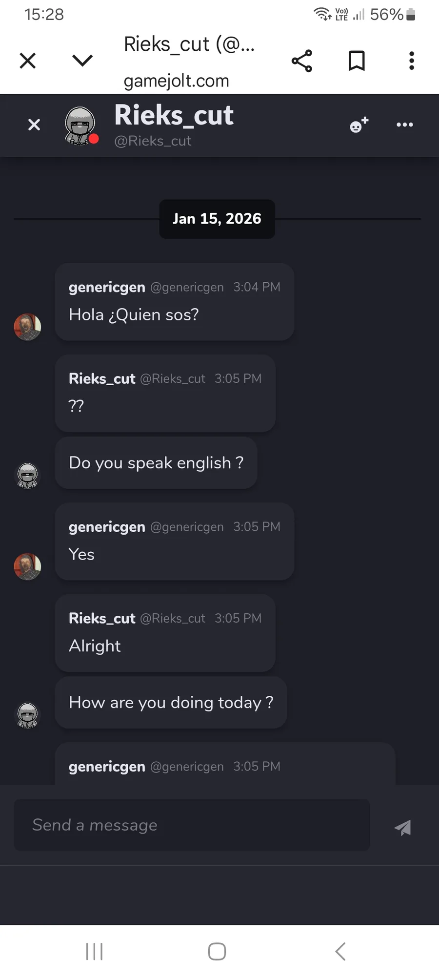Click the add friend smiley icon
The image size is (439, 980).
(359, 125)
